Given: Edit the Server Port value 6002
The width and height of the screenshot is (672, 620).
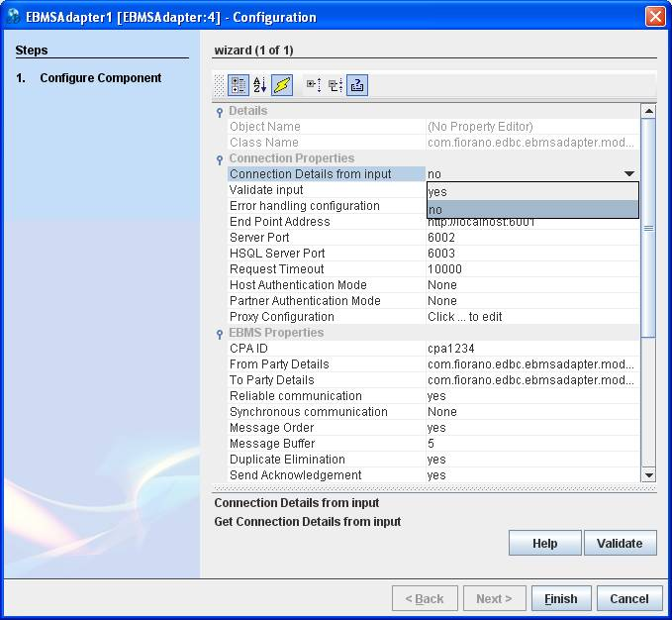Looking at the screenshot, I should click(x=532, y=238).
